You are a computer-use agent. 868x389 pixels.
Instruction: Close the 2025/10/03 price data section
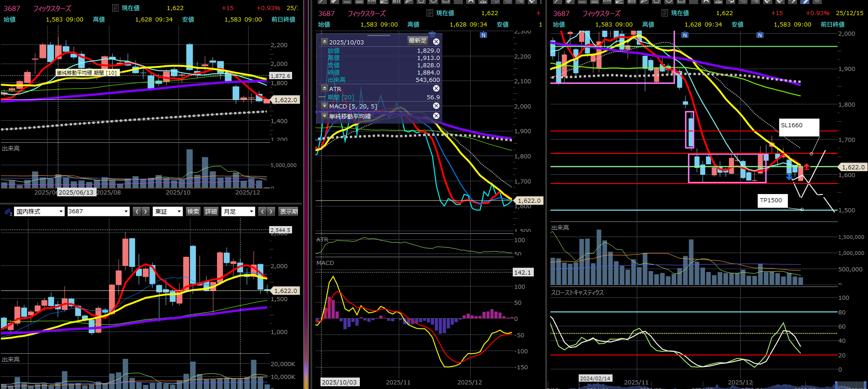click(436, 42)
